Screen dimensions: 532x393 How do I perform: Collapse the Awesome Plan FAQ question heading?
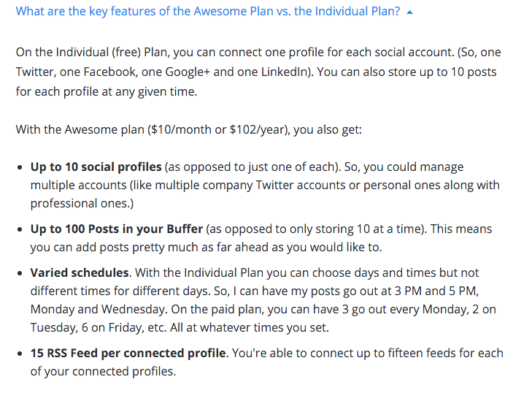[208, 12]
